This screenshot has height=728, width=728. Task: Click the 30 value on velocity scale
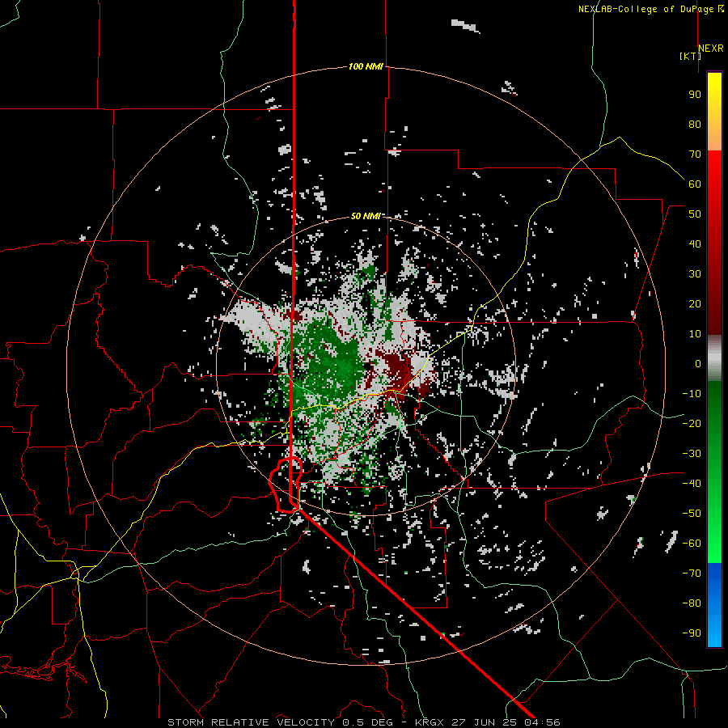pos(695,274)
